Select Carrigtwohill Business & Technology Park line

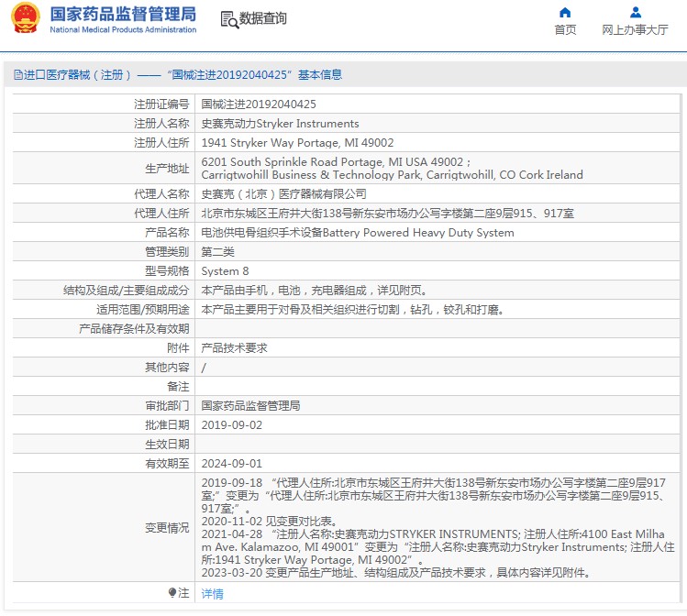point(393,175)
